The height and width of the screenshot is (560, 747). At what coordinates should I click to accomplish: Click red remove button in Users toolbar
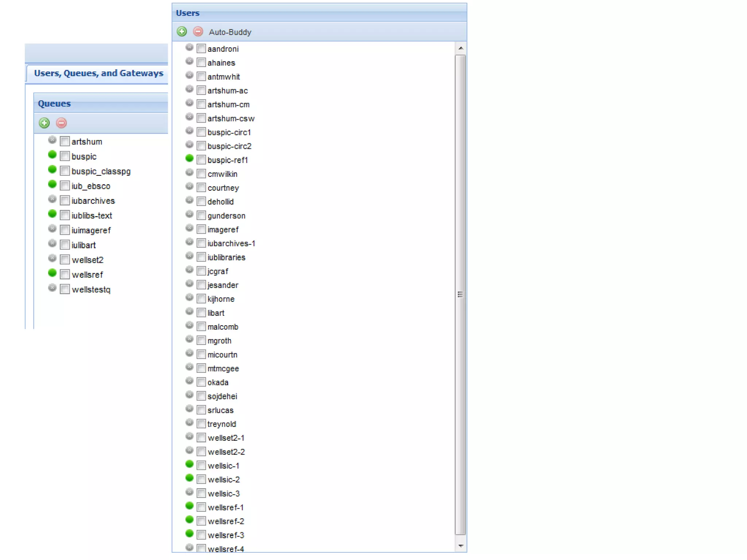tap(198, 32)
